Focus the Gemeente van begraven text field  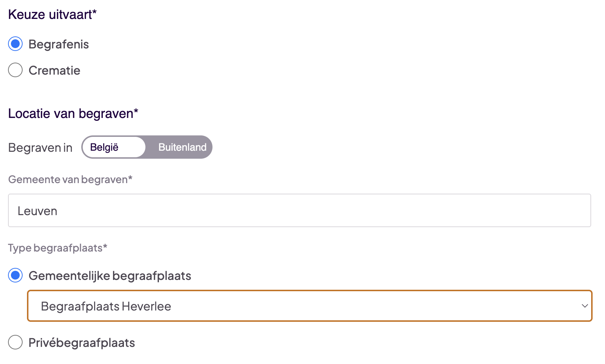pyautogui.click(x=299, y=210)
